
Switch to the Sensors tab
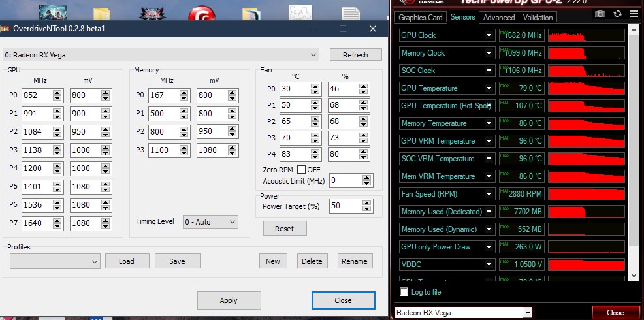pos(462,17)
